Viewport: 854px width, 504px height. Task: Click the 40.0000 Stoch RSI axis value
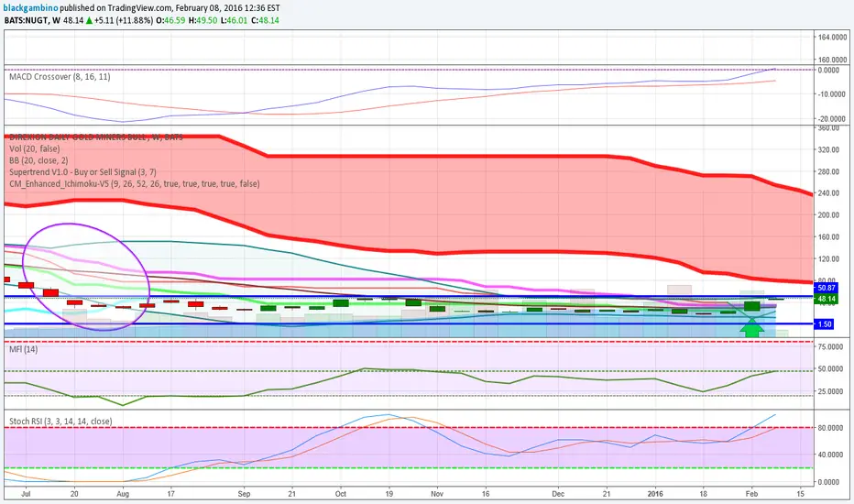coord(832,455)
